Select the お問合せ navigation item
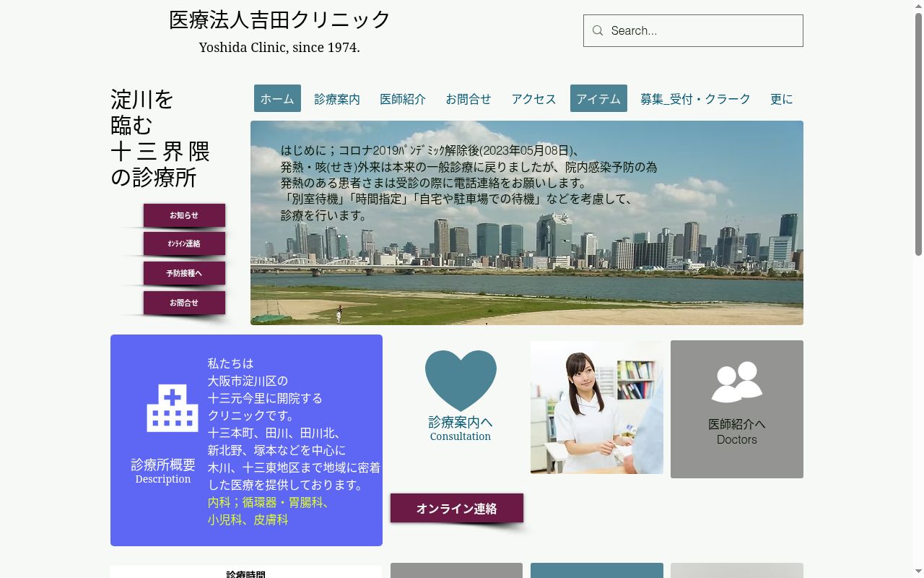The height and width of the screenshot is (578, 924). tap(468, 98)
